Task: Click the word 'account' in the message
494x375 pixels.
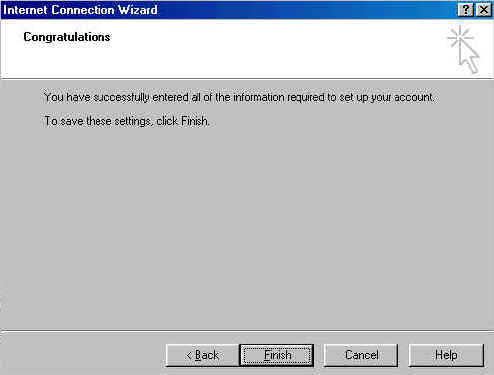Action: point(413,97)
